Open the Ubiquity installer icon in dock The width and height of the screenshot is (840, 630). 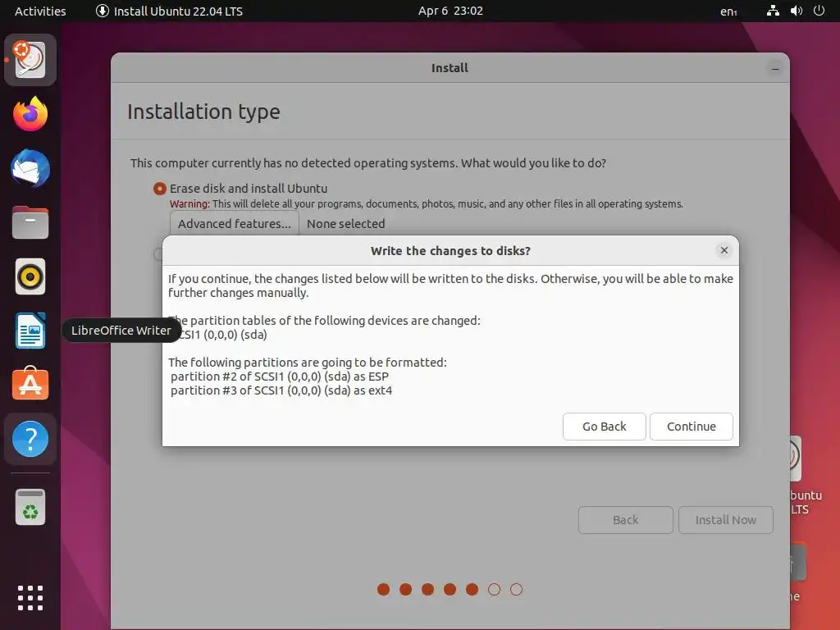(30, 59)
